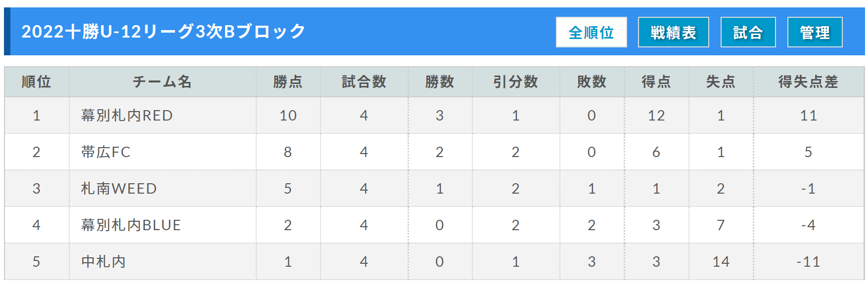Click the 勝点 column header

point(288,82)
